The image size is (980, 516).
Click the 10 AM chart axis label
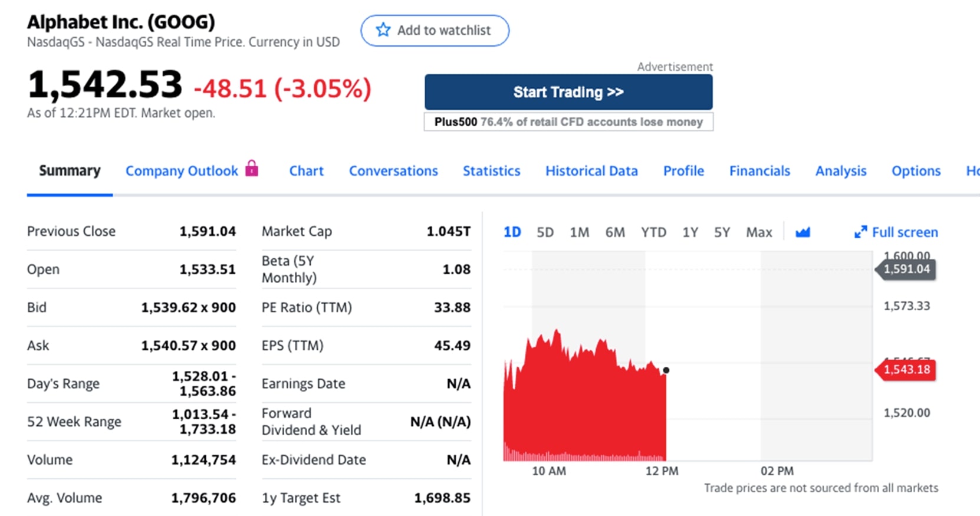[x=549, y=471]
